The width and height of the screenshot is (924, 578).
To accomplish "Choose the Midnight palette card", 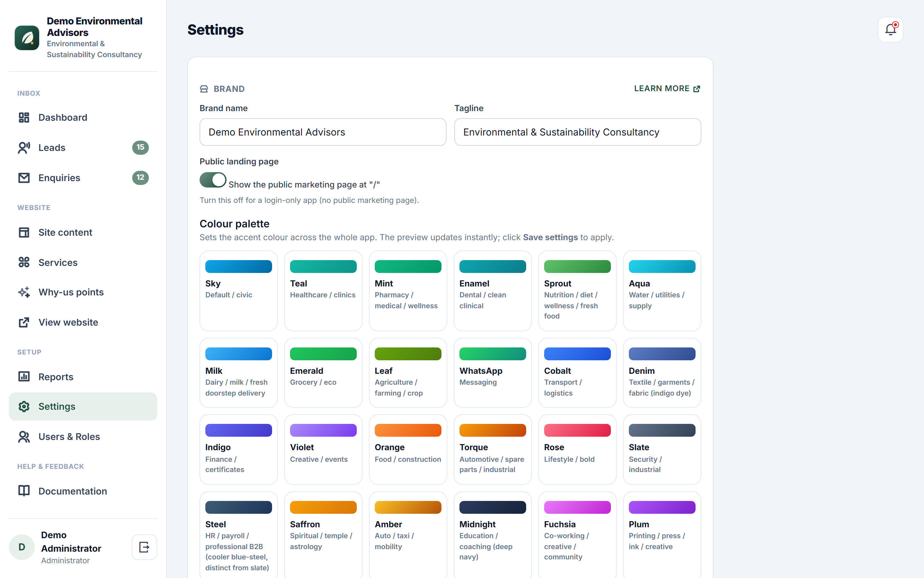I will pyautogui.click(x=493, y=535).
